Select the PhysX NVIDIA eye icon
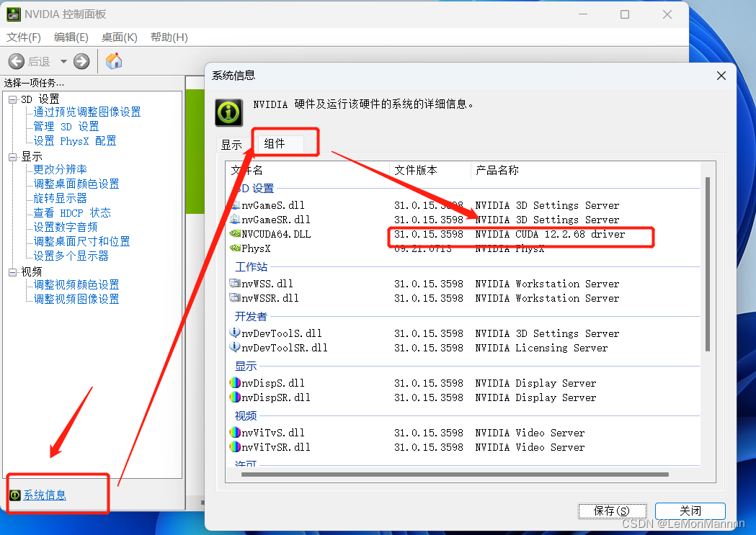 (x=235, y=248)
